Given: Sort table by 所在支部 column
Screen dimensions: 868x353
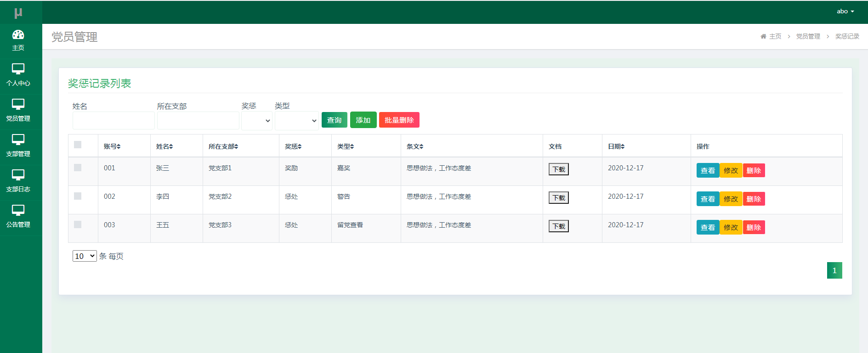Looking at the screenshot, I should click(223, 146).
